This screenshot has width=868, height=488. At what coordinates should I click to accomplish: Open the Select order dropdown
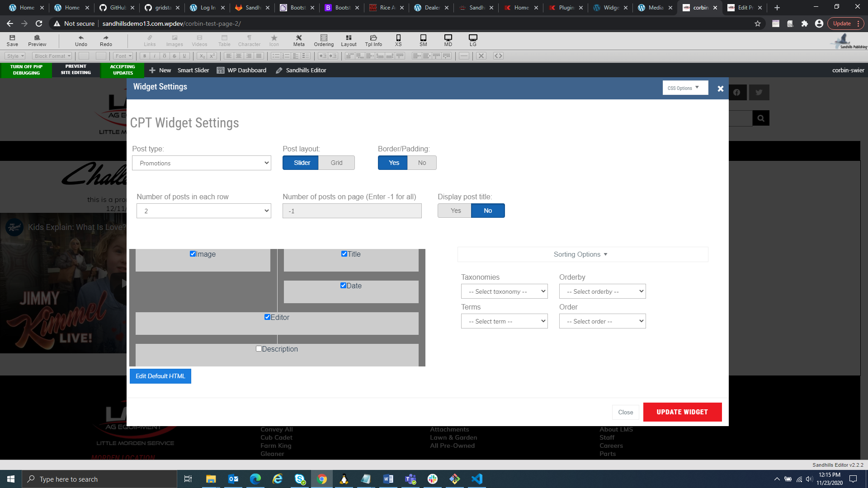coord(603,321)
